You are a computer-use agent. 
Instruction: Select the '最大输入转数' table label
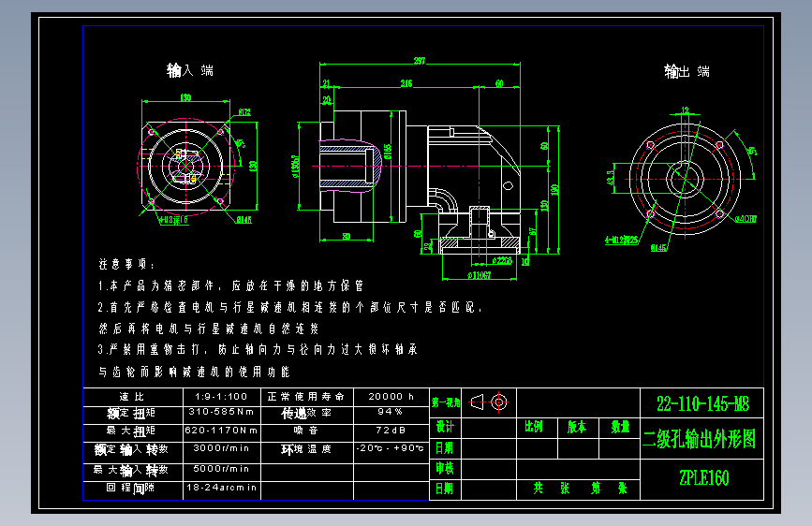131,470
